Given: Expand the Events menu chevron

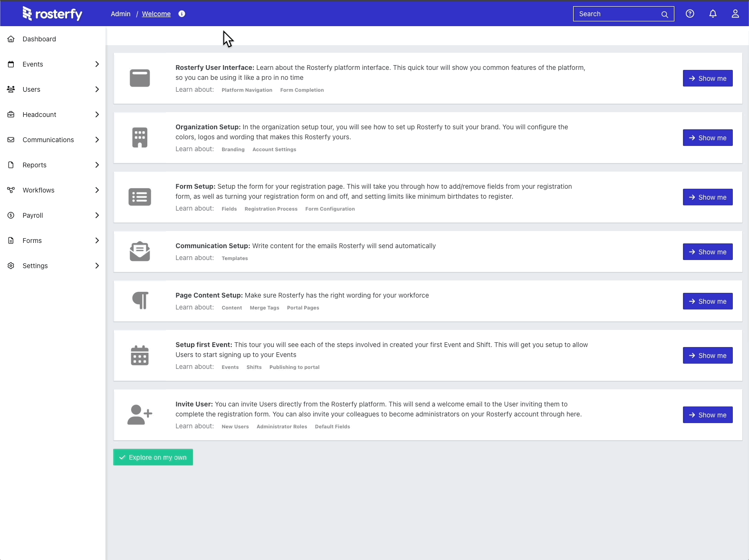Looking at the screenshot, I should click(x=97, y=64).
